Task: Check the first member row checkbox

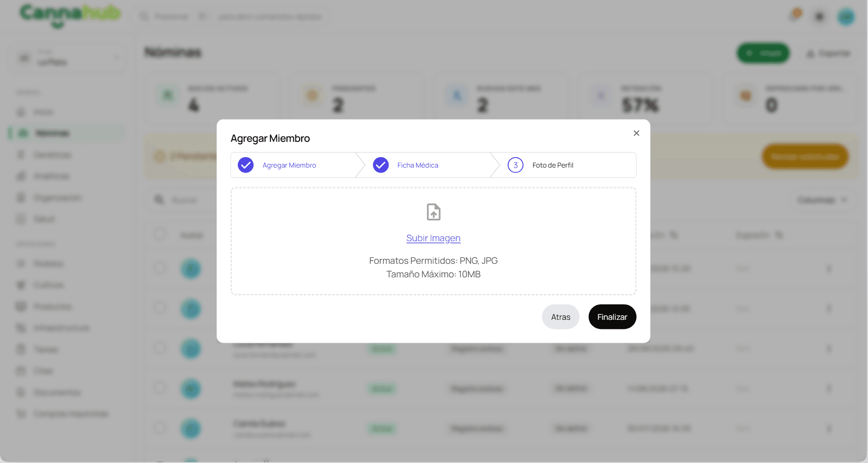Action: coord(160,268)
